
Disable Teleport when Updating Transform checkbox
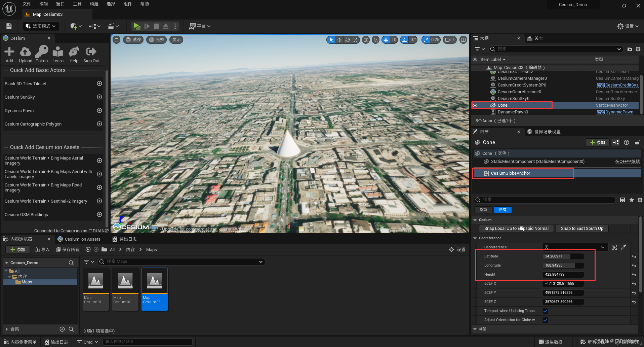545,311
